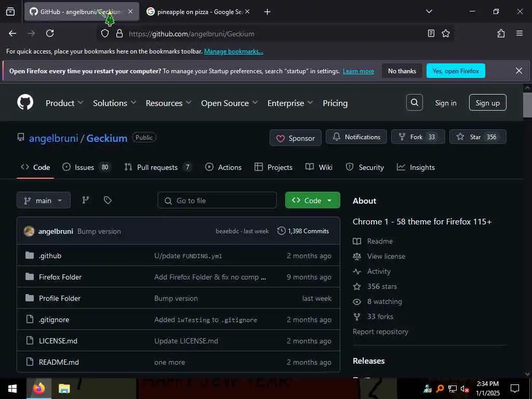Click No thanks on startup prompt
This screenshot has height=399, width=532.
[x=402, y=71]
